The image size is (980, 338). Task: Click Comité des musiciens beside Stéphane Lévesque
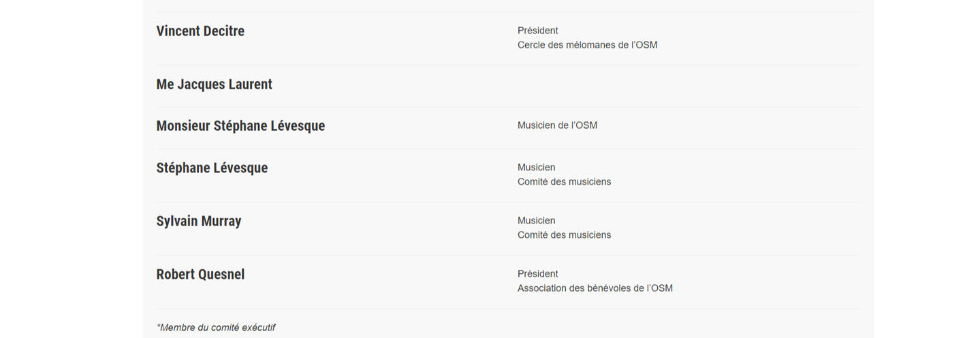coord(564,182)
